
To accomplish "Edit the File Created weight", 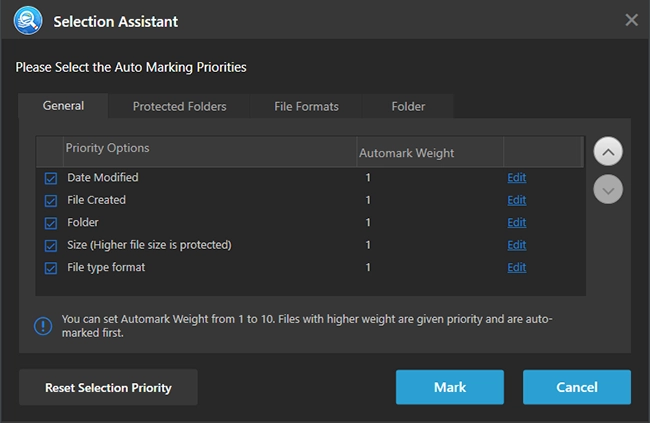I will (x=517, y=200).
